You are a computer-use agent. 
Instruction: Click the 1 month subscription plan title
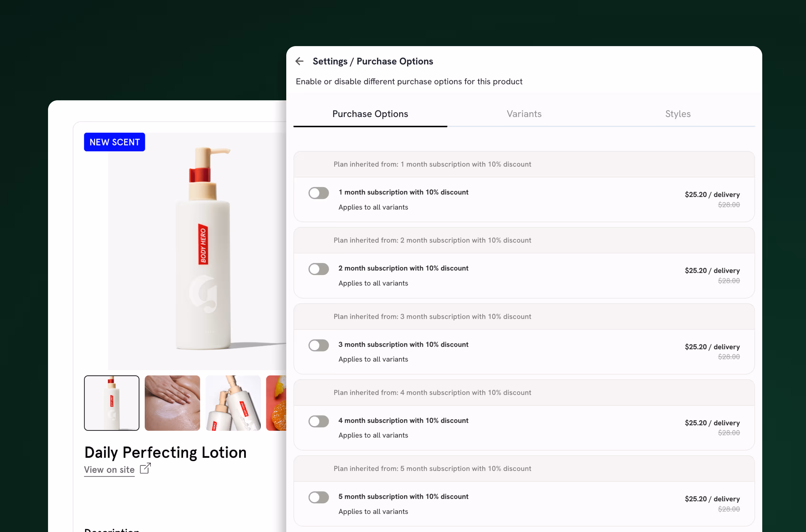click(x=403, y=192)
